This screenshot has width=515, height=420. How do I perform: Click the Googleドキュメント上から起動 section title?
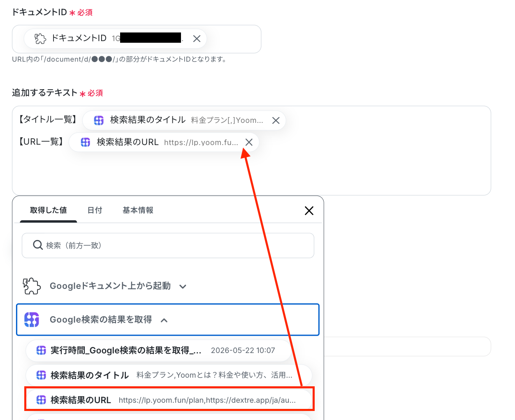(x=110, y=286)
